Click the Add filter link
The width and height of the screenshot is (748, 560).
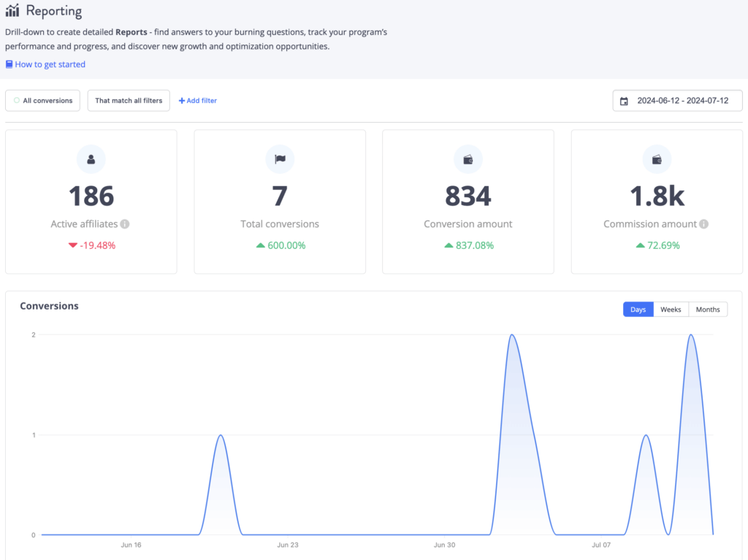(198, 101)
